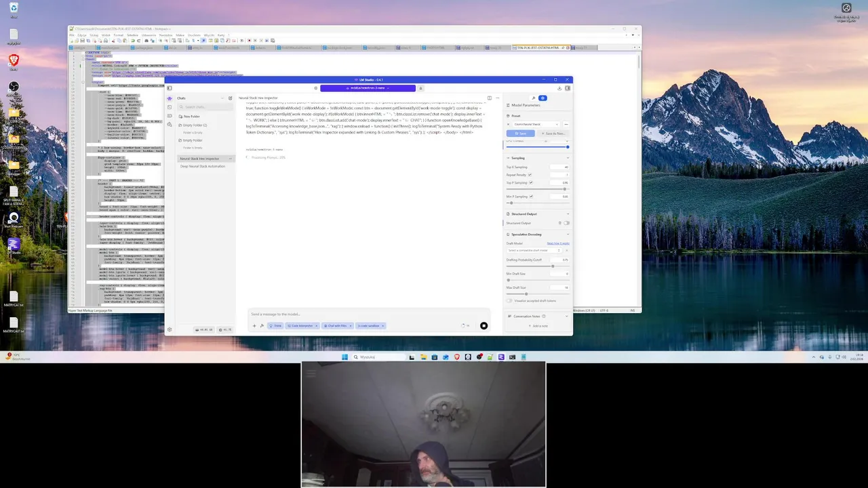This screenshot has height=488, width=868.
Task: Toggle the Repeat Penalty checkbox
Action: coord(530,175)
